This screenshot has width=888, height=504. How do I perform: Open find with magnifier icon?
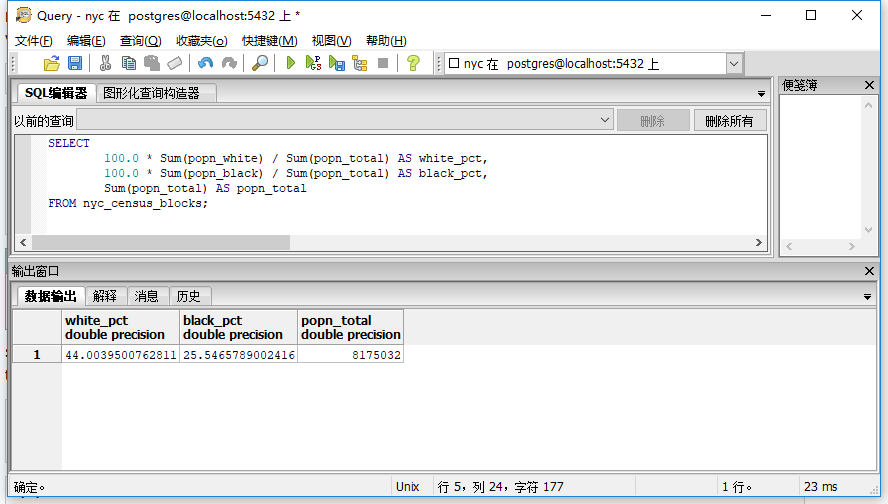[260, 63]
